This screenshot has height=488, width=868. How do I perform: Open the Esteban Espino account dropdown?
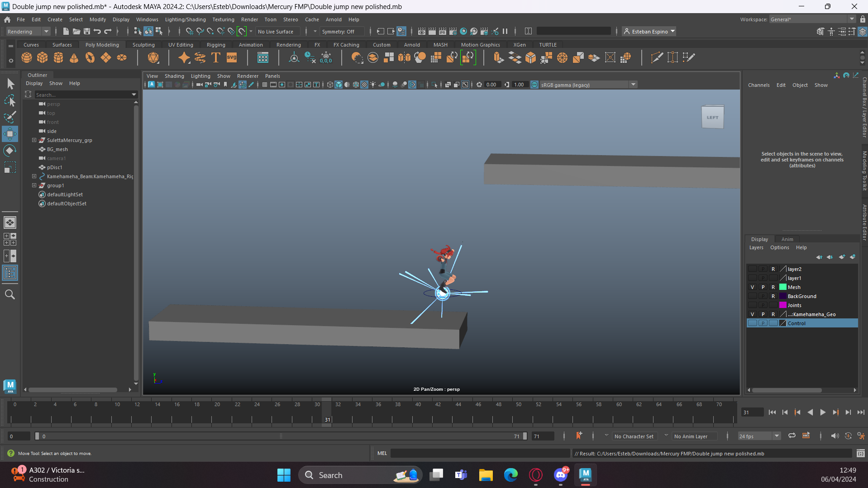pos(649,32)
